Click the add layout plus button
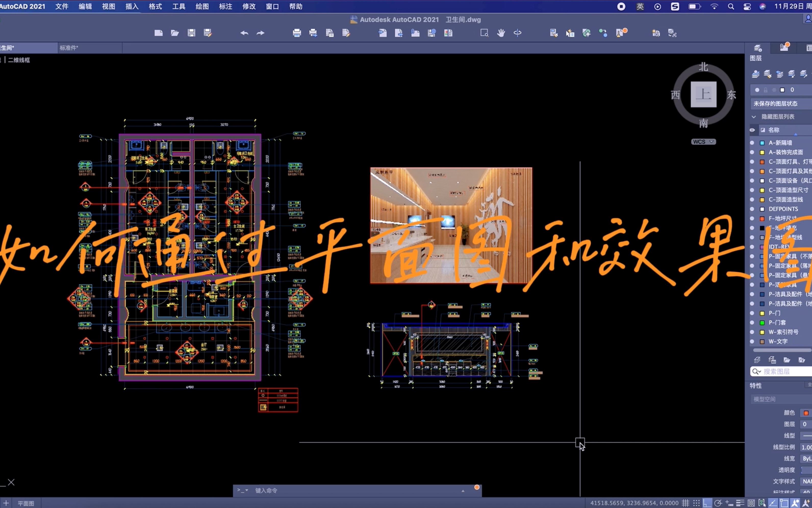Screen dimensions: 812x508 pos(6,503)
